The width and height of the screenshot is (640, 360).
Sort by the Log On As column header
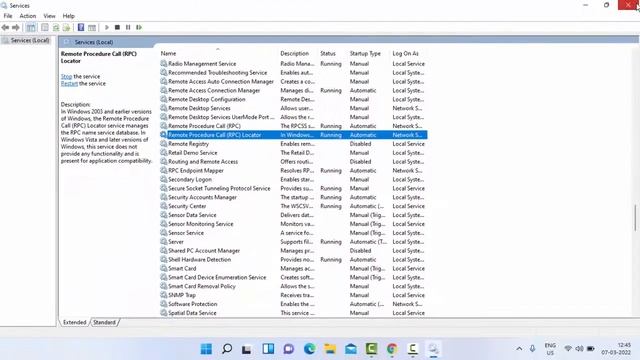(x=405, y=53)
